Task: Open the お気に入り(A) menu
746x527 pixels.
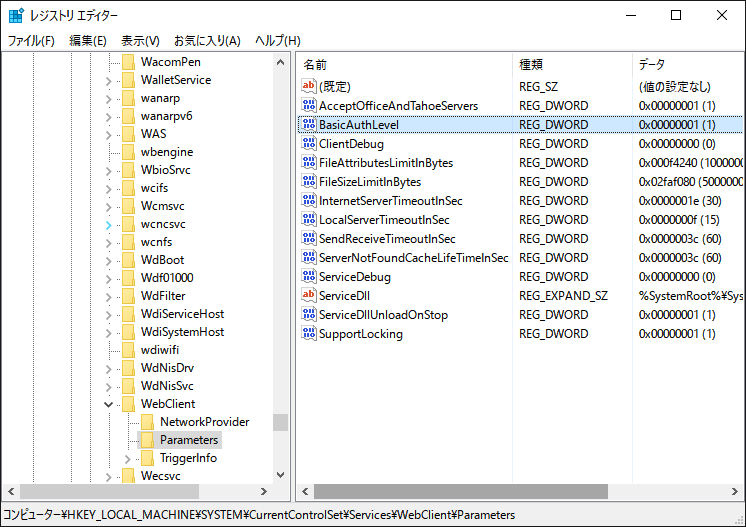Action: tap(207, 40)
